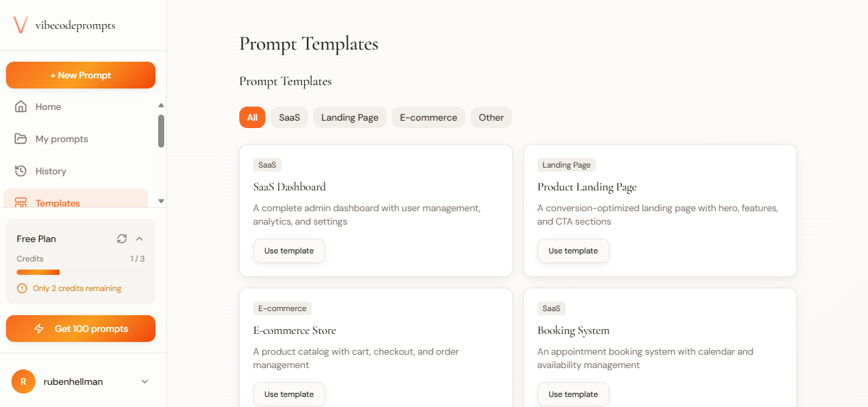Collapse the Free Plan panel
868x407 pixels.
[x=139, y=239]
